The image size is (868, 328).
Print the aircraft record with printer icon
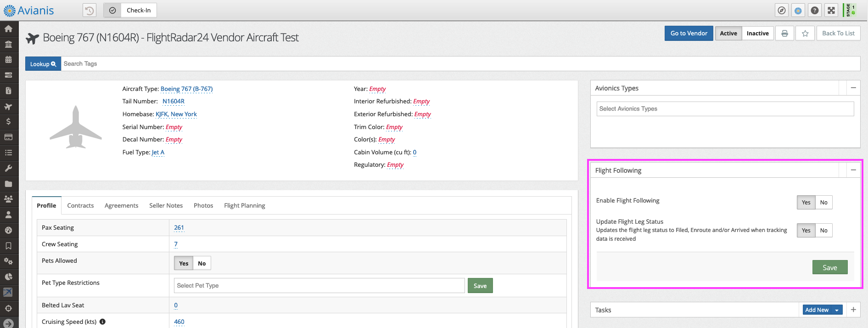click(x=784, y=33)
